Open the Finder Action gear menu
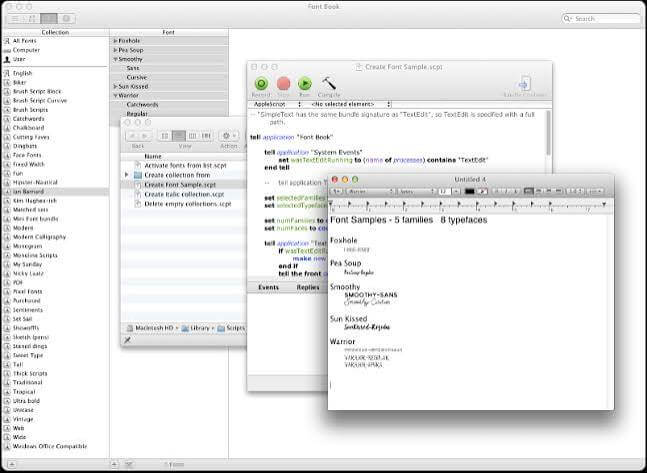The image size is (647, 473). click(x=229, y=136)
